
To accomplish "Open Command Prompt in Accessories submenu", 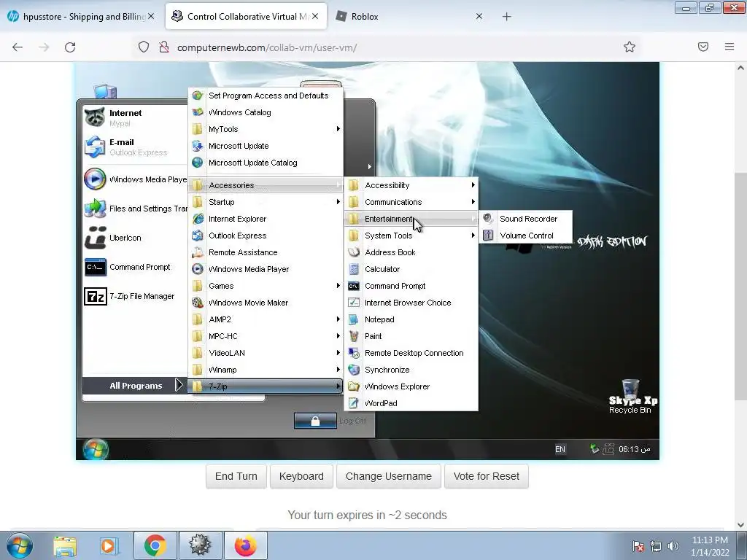I will coord(411,286).
